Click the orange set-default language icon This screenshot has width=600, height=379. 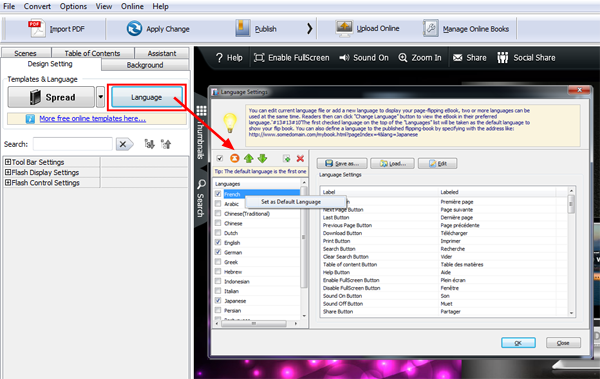pyautogui.click(x=235, y=158)
